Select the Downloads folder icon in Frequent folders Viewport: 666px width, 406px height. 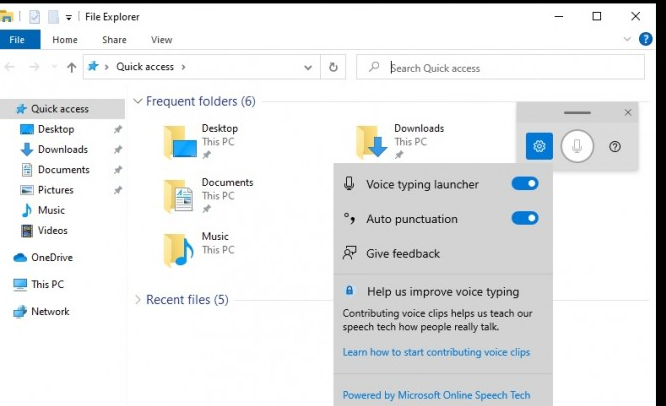point(372,142)
